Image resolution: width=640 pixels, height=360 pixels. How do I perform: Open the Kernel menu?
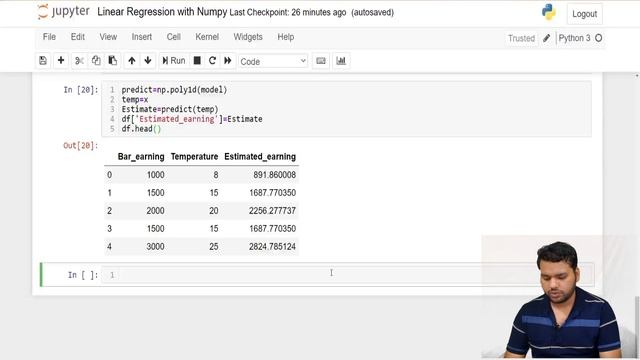(x=207, y=37)
